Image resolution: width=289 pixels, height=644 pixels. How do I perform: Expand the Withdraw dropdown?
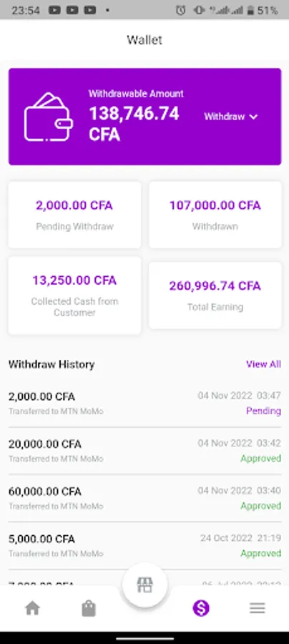(231, 117)
